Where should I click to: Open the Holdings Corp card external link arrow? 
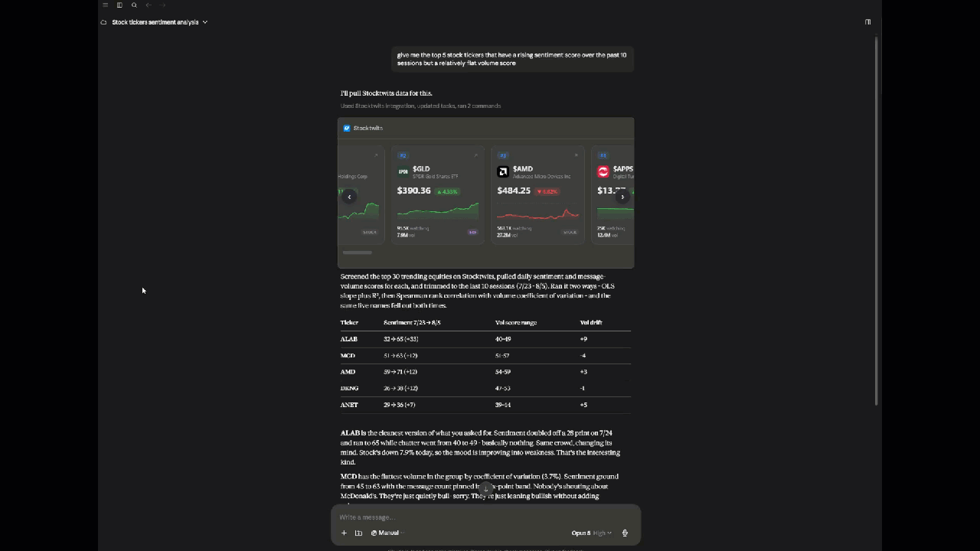click(376, 155)
